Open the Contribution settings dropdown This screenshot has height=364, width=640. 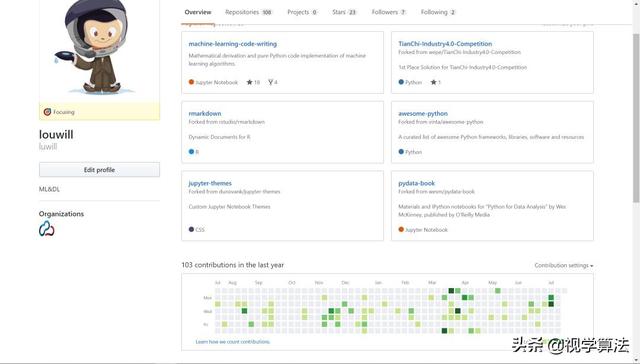[564, 265]
